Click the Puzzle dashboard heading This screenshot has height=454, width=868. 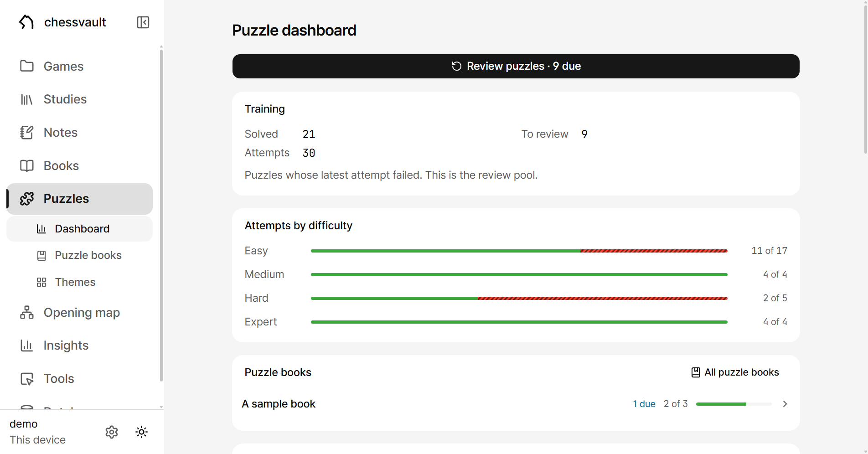pyautogui.click(x=294, y=31)
